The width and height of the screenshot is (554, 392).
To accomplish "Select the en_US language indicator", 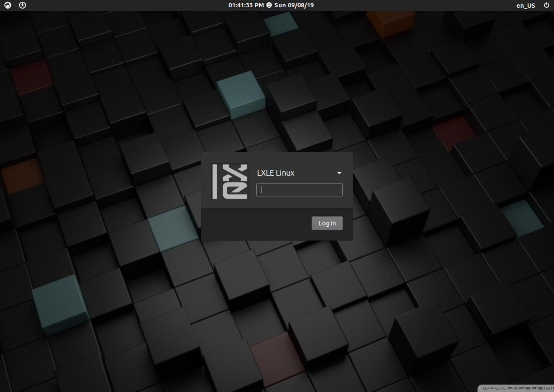I will pyautogui.click(x=525, y=5).
